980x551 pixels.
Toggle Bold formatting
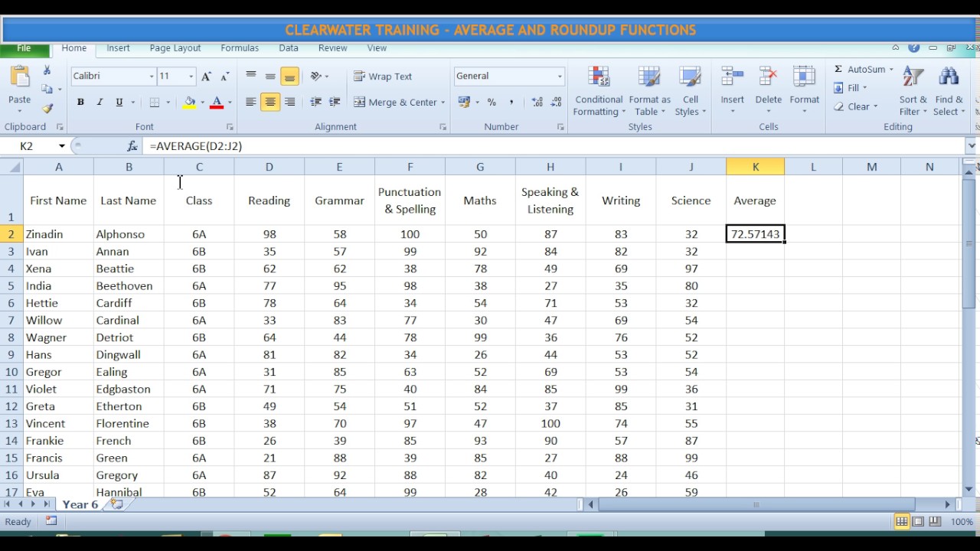point(80,103)
